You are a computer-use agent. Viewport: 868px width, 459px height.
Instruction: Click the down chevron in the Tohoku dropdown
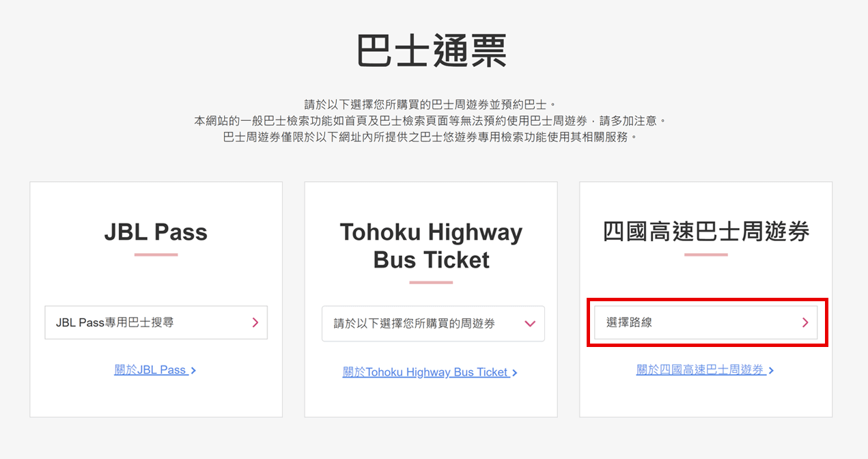[530, 324]
